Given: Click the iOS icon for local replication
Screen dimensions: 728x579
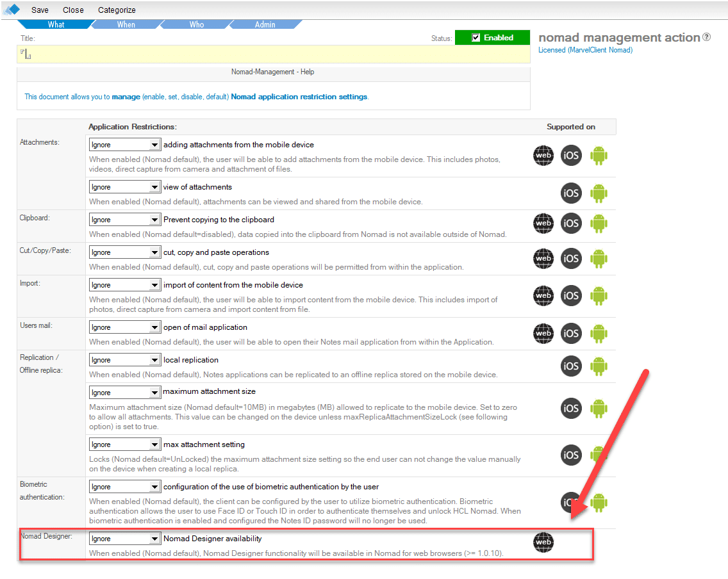Looking at the screenshot, I should (x=571, y=366).
